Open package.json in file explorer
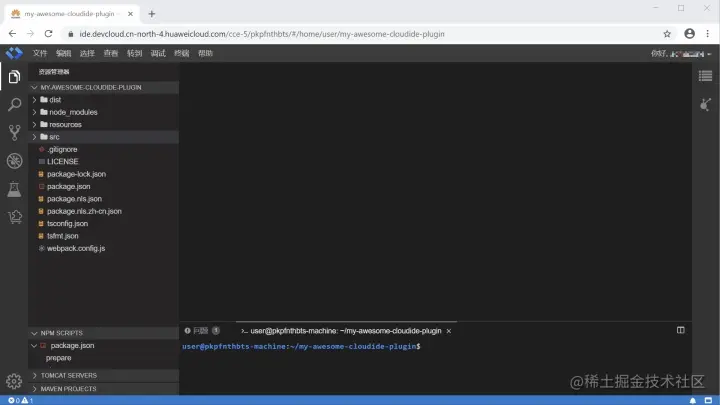This screenshot has height=405, width=720. pos(68,186)
